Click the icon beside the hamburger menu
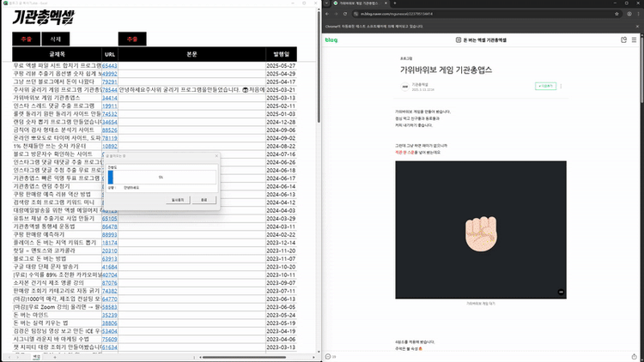Screen dimensions: 644x362 tap(624, 39)
